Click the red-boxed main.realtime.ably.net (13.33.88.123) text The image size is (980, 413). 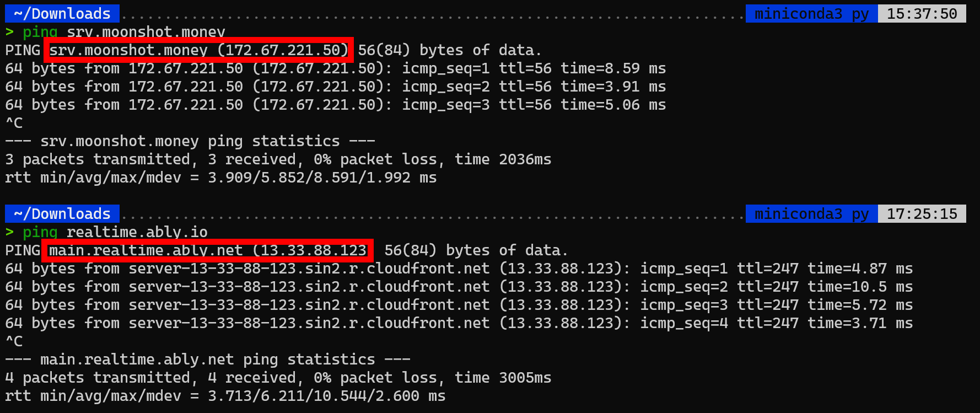tap(207, 250)
